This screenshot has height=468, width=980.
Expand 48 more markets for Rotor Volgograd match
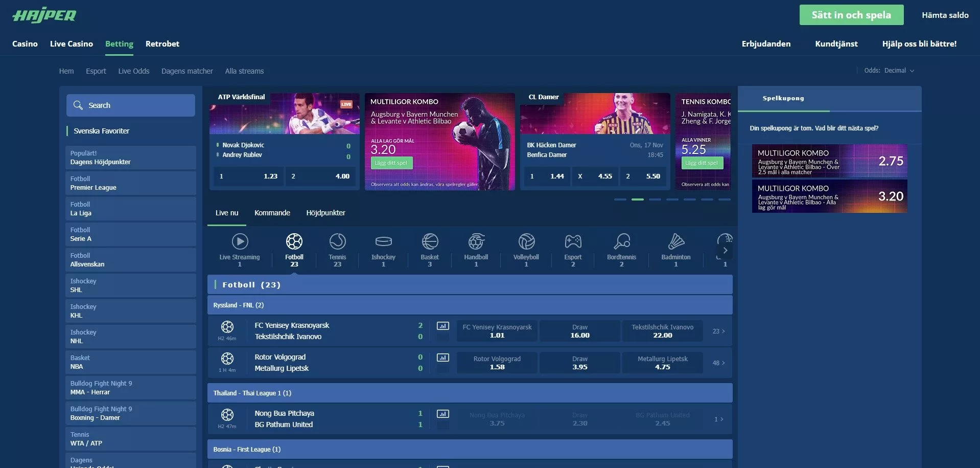pyautogui.click(x=718, y=363)
